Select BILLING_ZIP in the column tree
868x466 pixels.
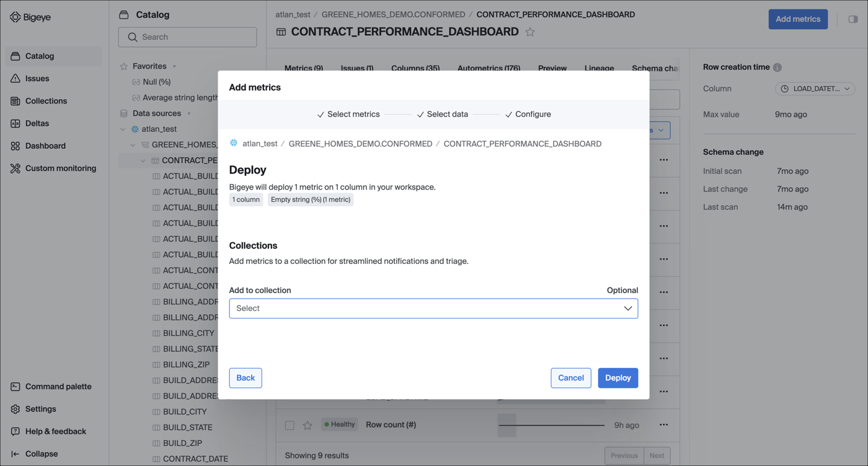187,364
